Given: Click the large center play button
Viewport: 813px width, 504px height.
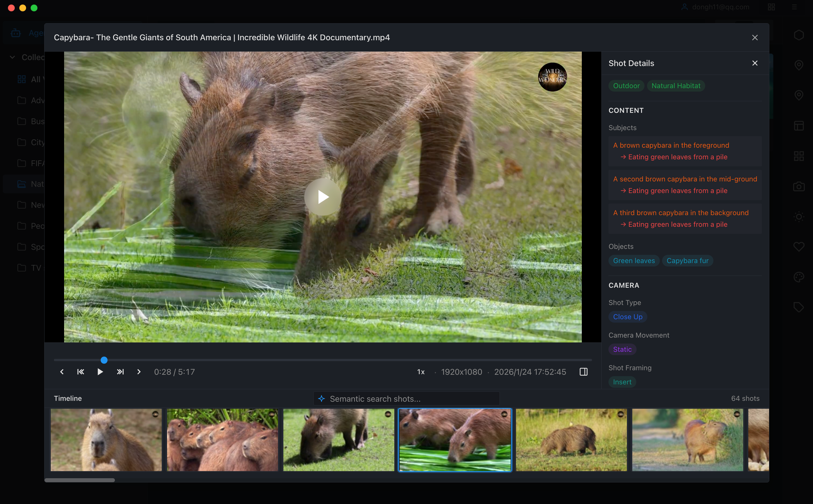Looking at the screenshot, I should tap(323, 197).
